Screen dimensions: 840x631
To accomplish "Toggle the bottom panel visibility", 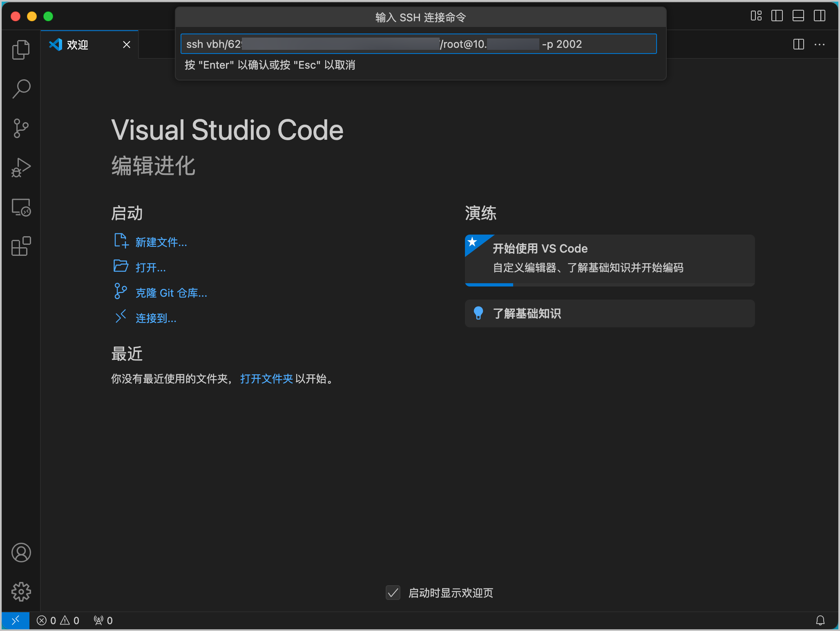I will 798,16.
